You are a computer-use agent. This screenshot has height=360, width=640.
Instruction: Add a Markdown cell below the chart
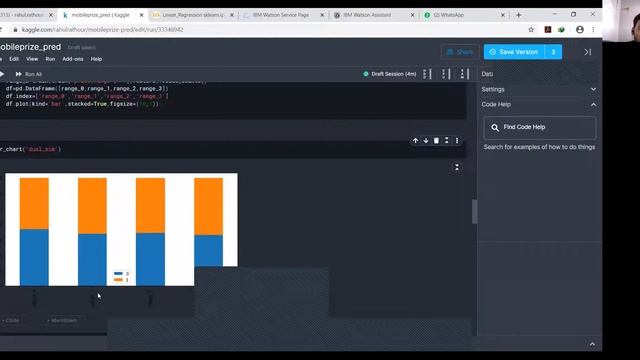(62, 320)
